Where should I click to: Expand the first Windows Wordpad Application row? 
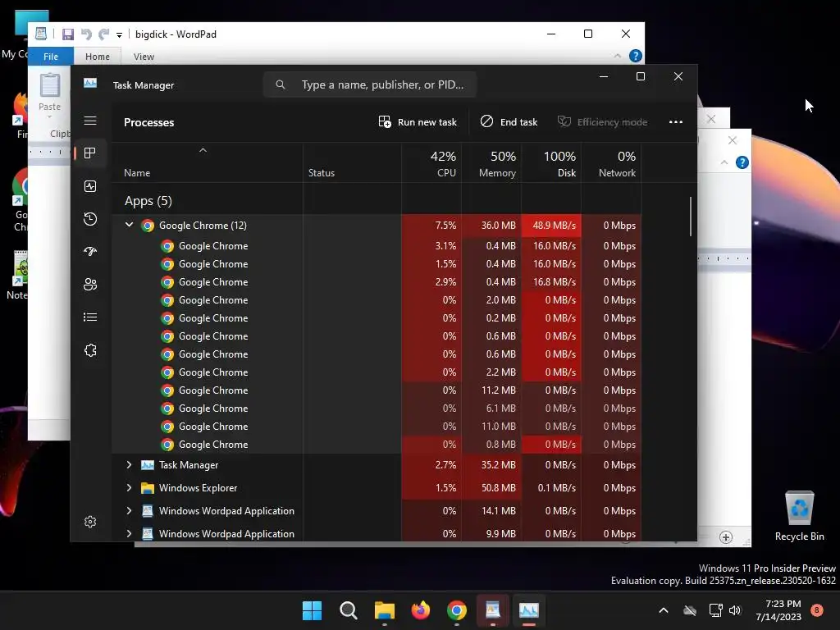pyautogui.click(x=129, y=510)
